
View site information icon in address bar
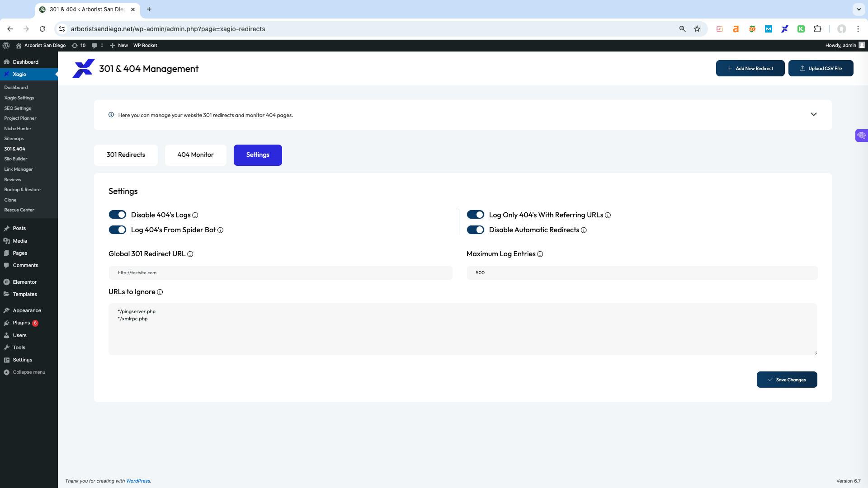coord(62,29)
